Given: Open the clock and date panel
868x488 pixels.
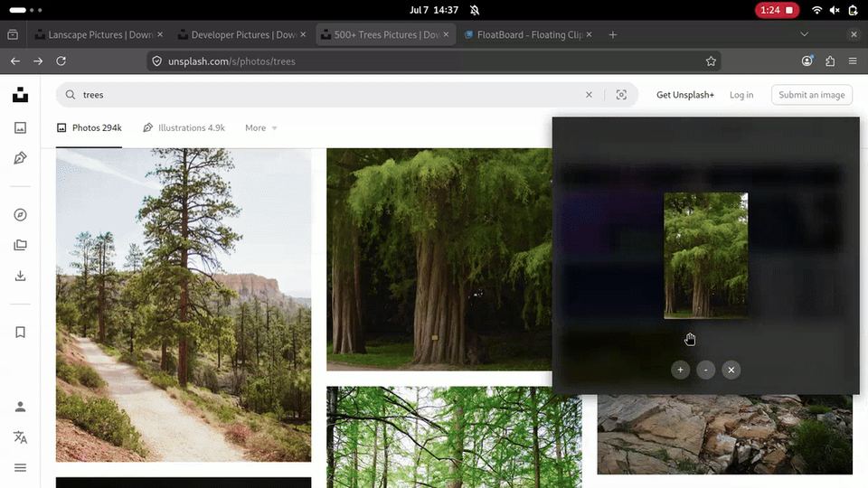Looking at the screenshot, I should (434, 10).
